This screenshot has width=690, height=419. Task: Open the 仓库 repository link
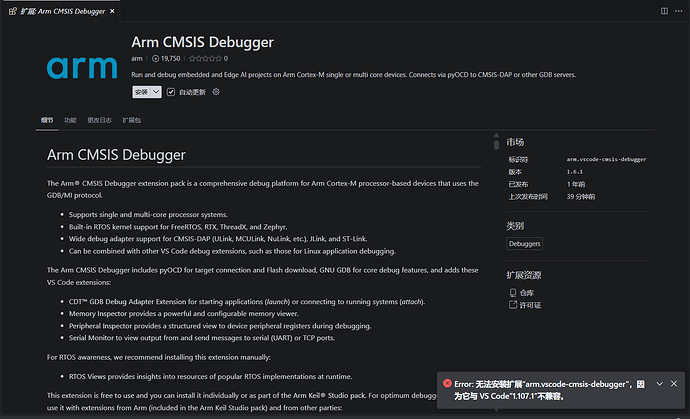526,293
